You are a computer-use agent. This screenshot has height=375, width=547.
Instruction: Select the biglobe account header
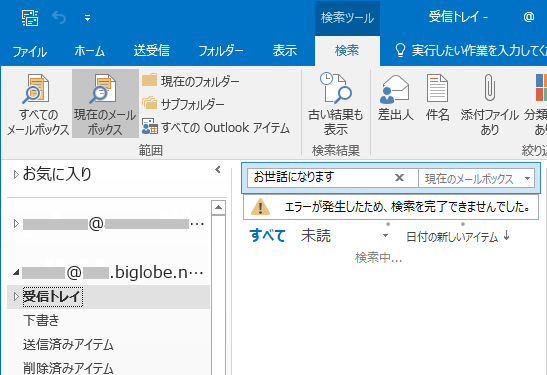(x=113, y=272)
